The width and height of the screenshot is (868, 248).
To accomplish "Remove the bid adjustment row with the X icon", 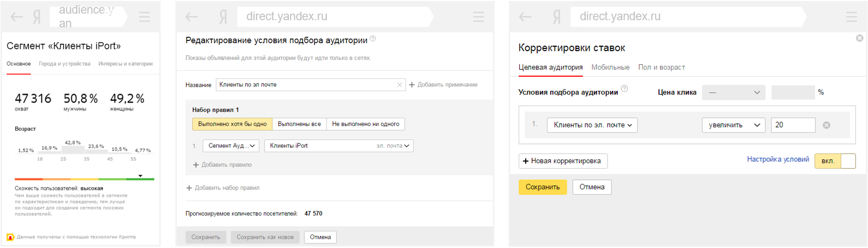I will [x=827, y=125].
